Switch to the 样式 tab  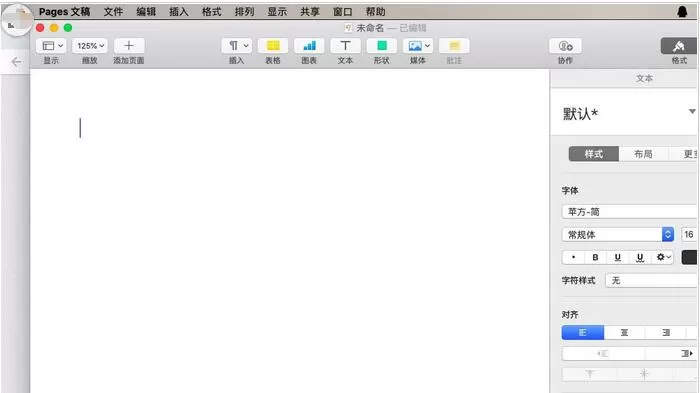pos(594,154)
